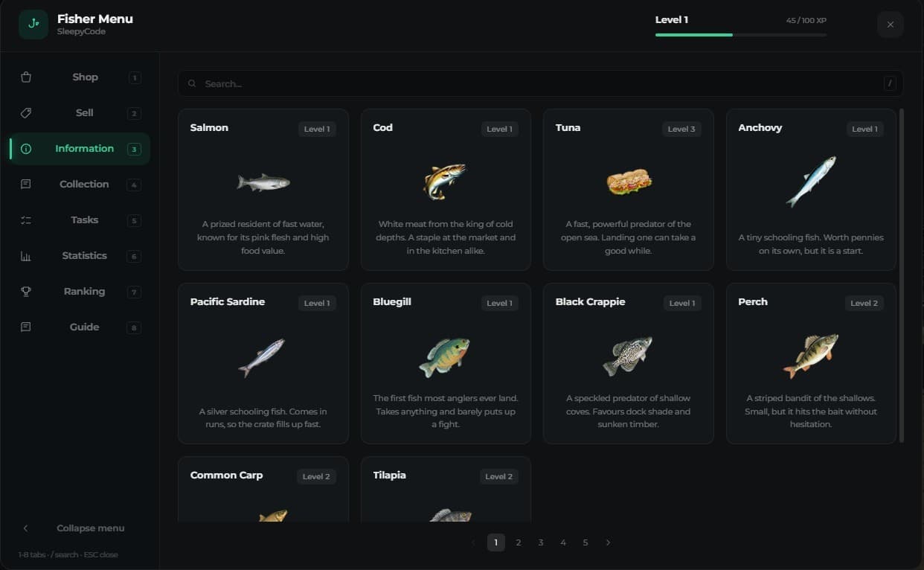Click Common Carp's Level 2 badge

[316, 476]
